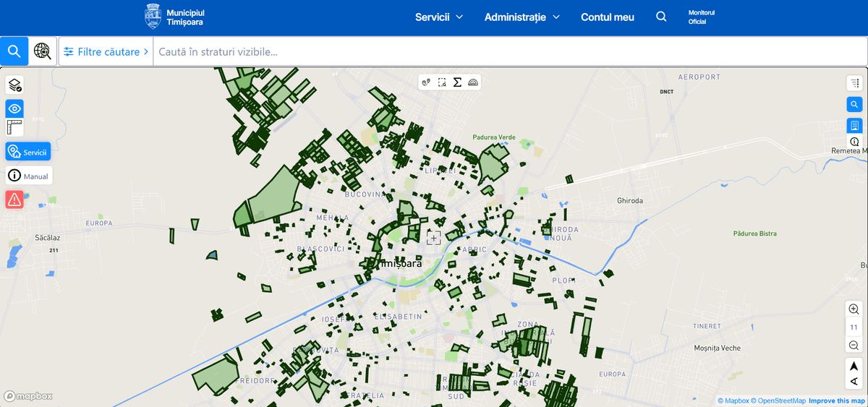868x407 pixels.
Task: Toggle the blue search button on right panel
Action: (x=854, y=105)
